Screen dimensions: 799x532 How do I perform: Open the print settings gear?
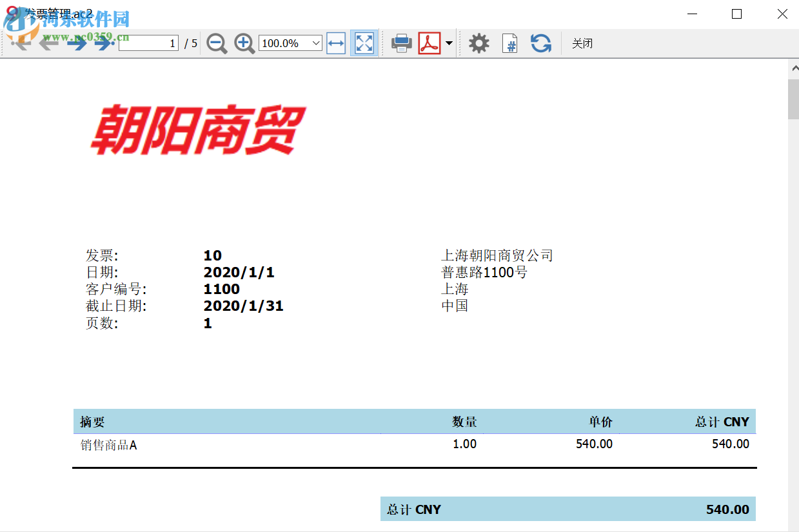click(x=478, y=43)
